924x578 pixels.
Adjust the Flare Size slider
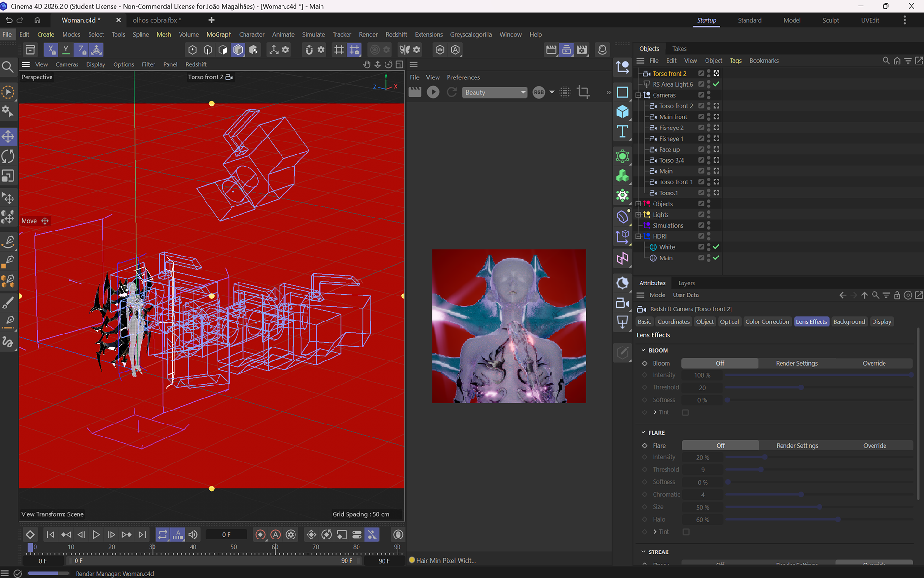click(819, 507)
